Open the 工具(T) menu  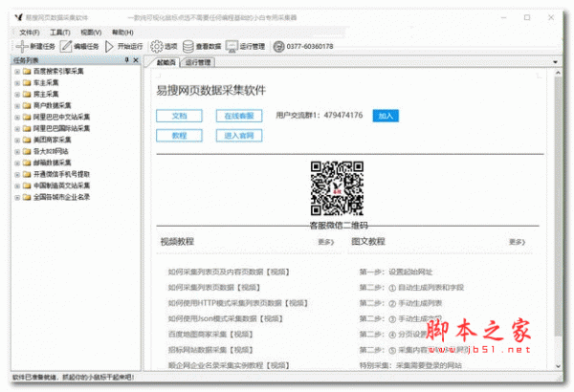click(x=60, y=33)
